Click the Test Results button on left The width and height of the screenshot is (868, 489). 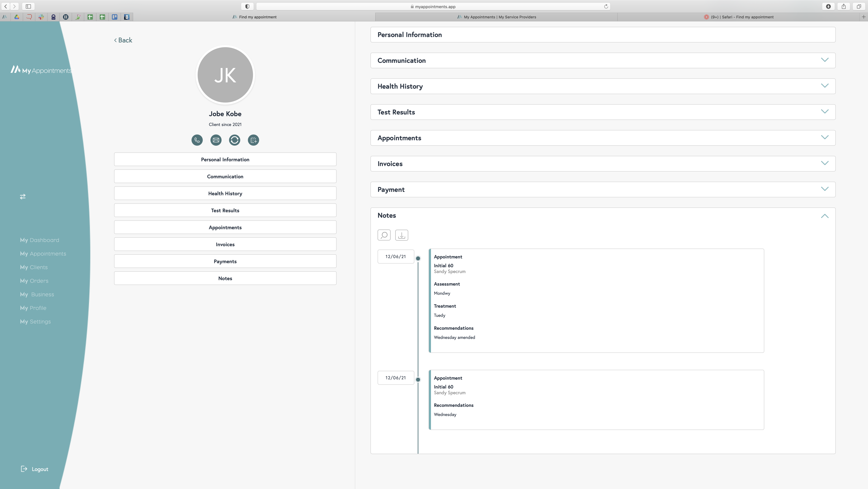(x=225, y=210)
